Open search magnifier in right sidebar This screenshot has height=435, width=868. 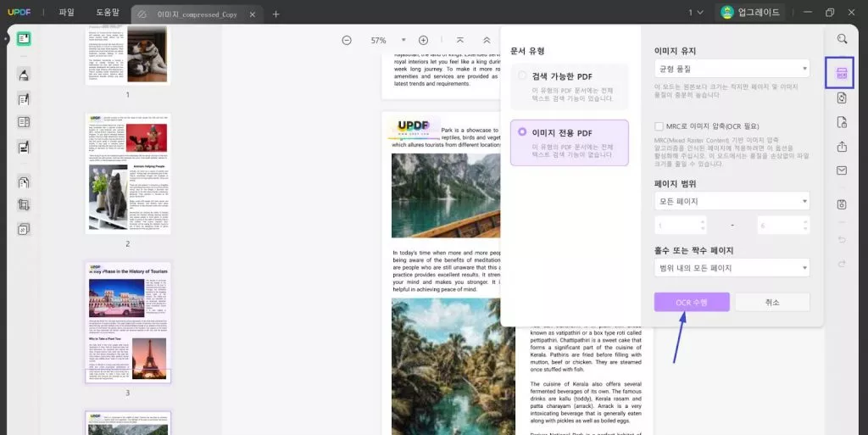tap(842, 39)
